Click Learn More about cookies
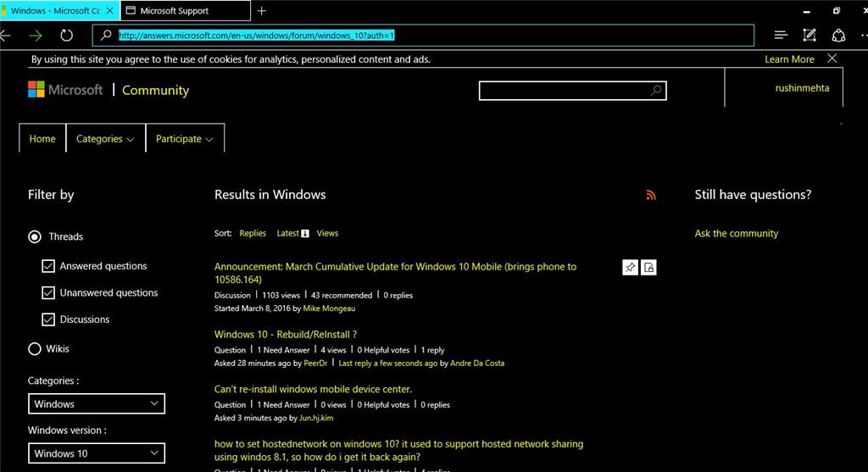This screenshot has height=472, width=868. 789,59
